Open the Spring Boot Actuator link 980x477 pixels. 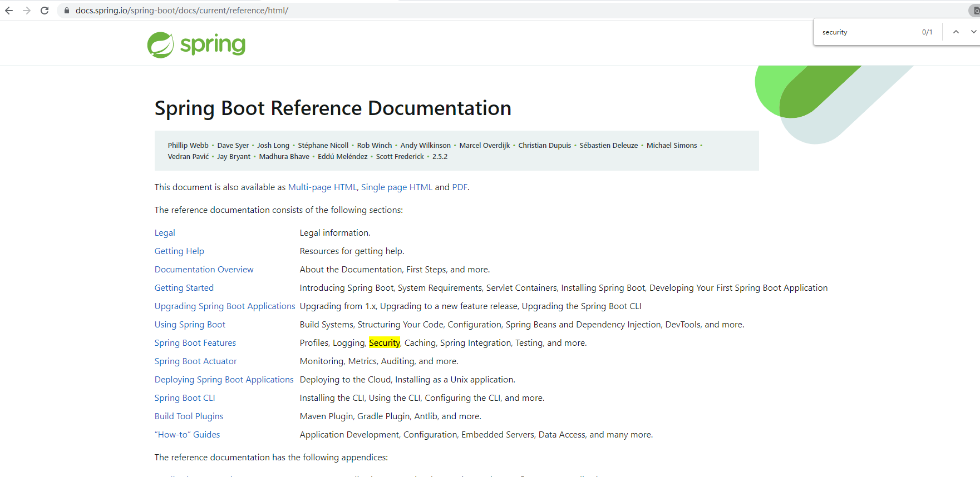196,361
